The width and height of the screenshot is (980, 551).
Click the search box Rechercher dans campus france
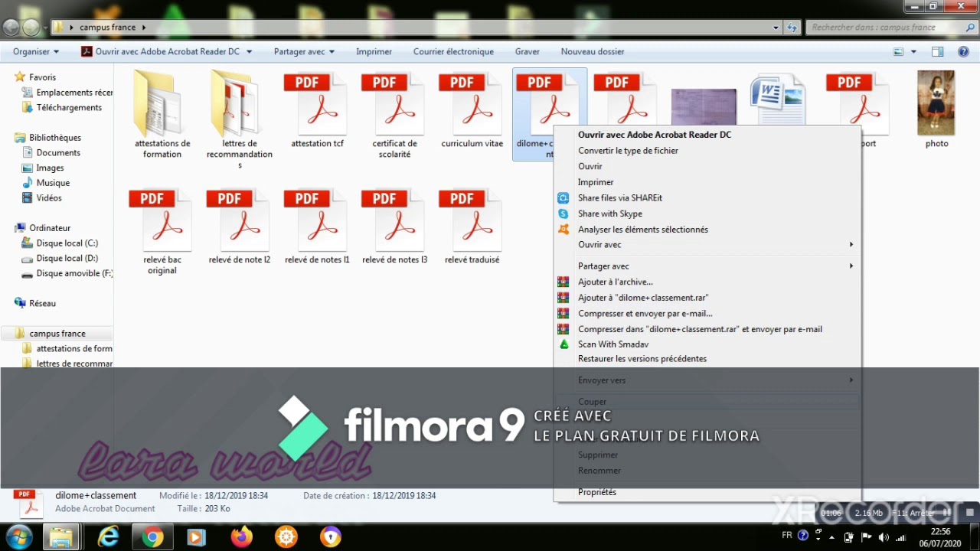coord(890,28)
